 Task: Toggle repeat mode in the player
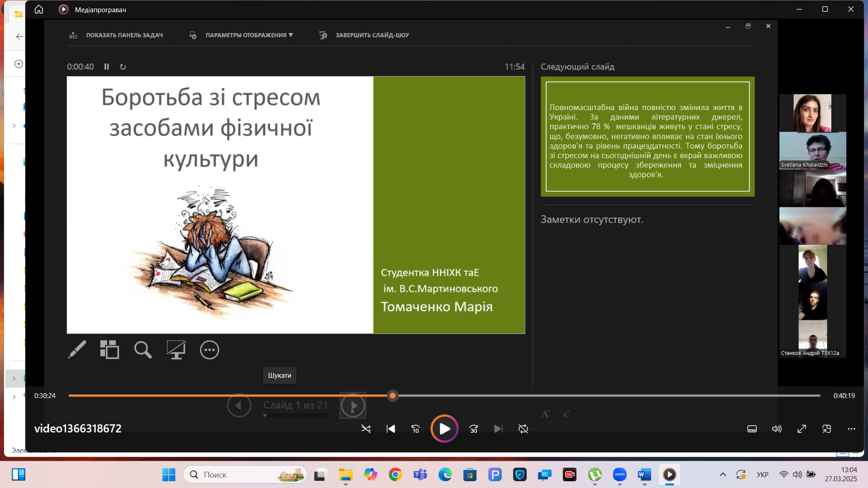click(x=523, y=429)
